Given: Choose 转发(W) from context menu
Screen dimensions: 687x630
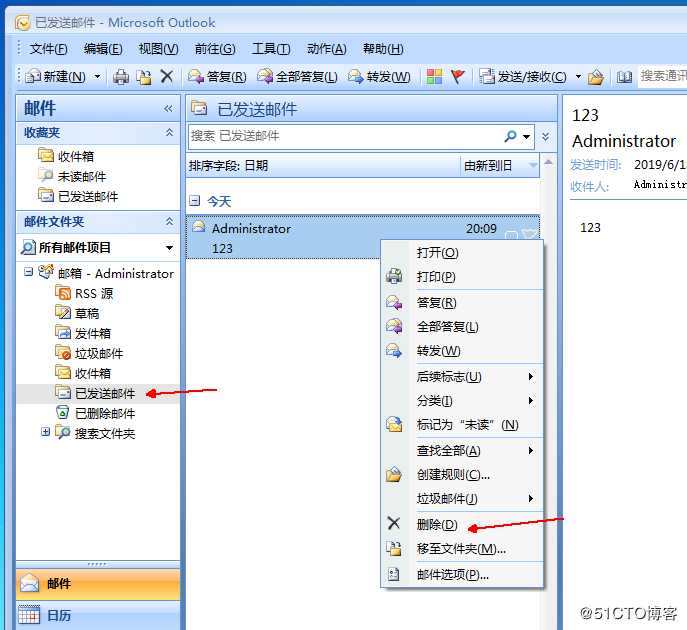Looking at the screenshot, I should tap(462, 351).
